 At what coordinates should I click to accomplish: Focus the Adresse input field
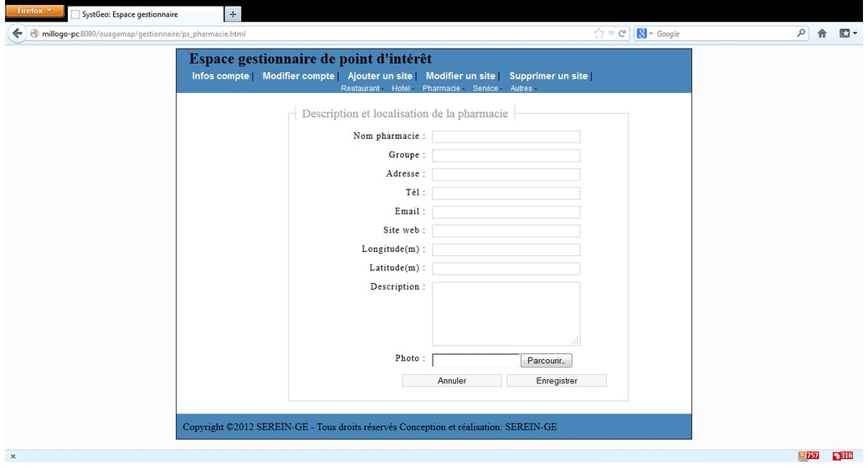point(506,174)
